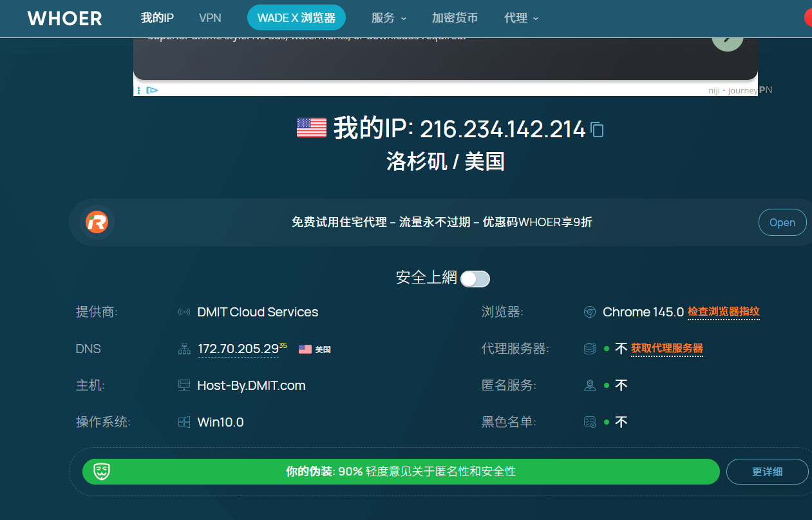Click the copy icon beside the IP address
The width and height of the screenshot is (812, 520).
coord(597,130)
